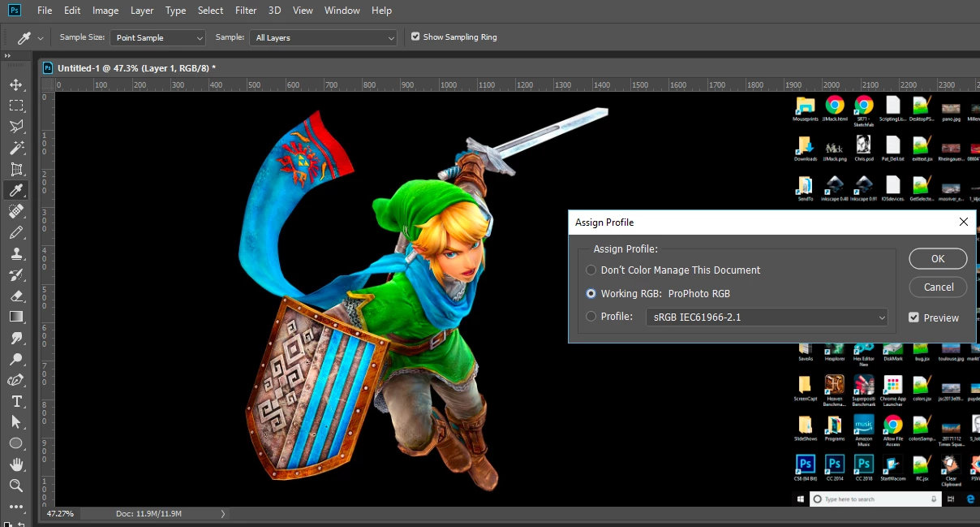Open the View menu
Screen dimensions: 980x527
pos(303,11)
